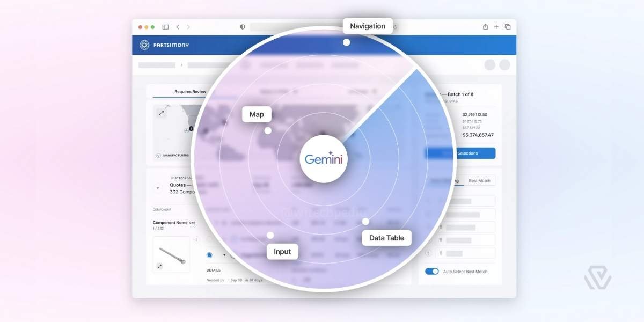Viewport: 644px width, 322px height.
Task: Select the Best Match tab
Action: [x=479, y=181]
